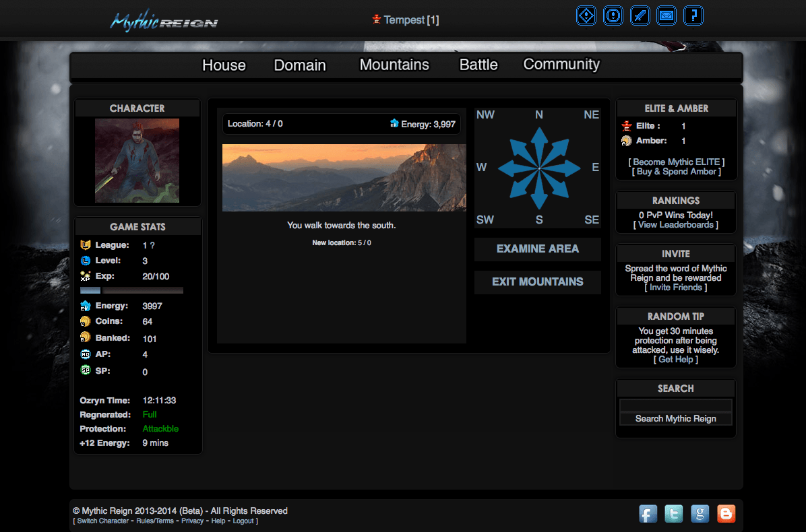806x532 pixels.
Task: Click the League question mark link
Action: coord(153,245)
